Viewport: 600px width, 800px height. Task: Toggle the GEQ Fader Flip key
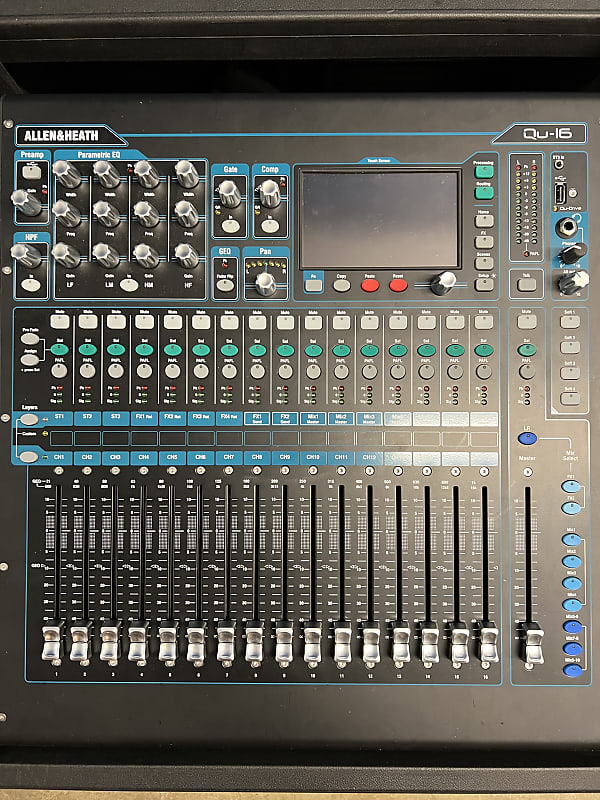click(224, 285)
